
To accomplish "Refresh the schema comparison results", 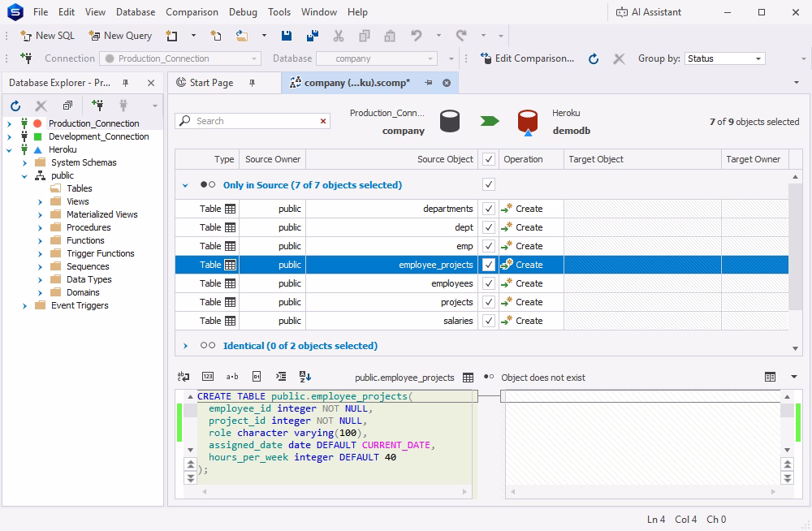I will (x=594, y=58).
